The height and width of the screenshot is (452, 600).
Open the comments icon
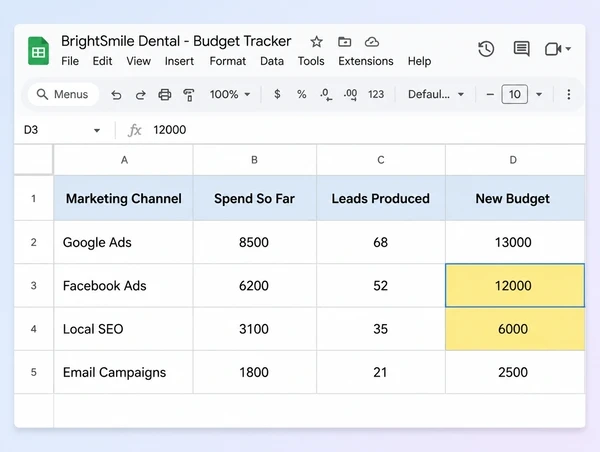pyautogui.click(x=521, y=49)
